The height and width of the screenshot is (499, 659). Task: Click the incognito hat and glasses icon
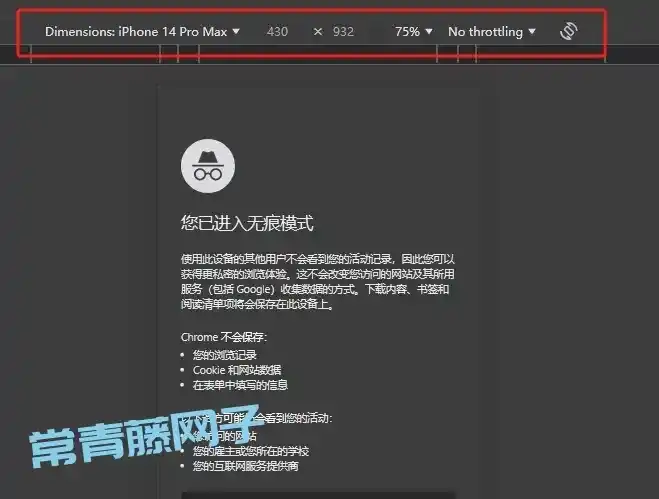208,166
